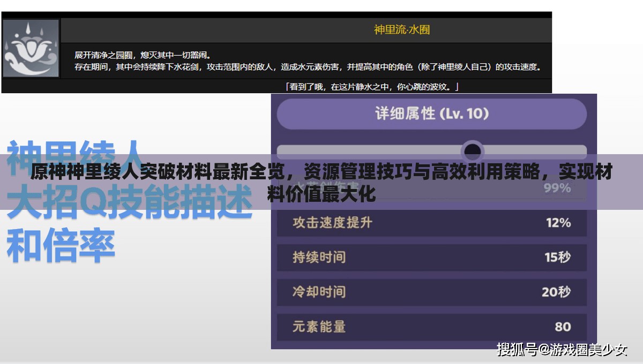Click the 搜狐号 watermark logo

coord(521,351)
